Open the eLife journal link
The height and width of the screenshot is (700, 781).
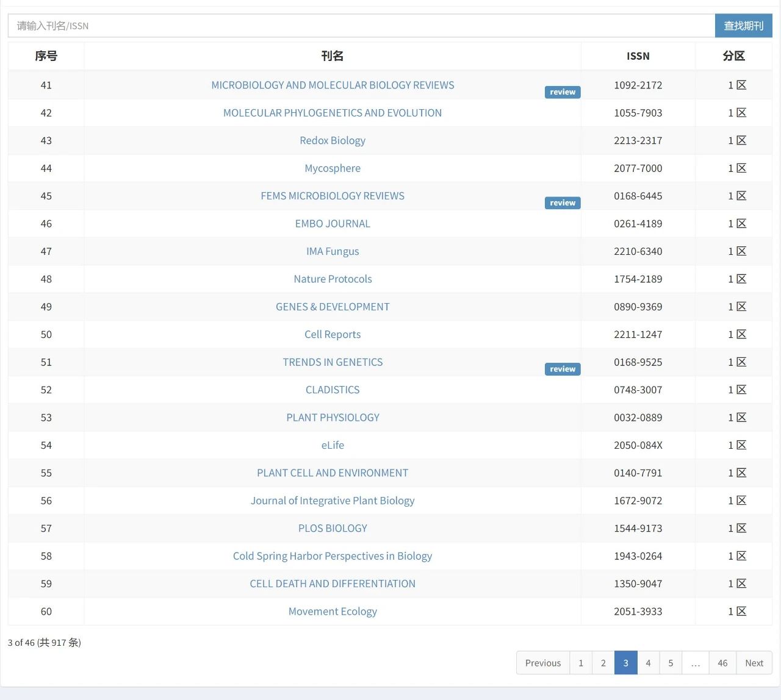coord(333,445)
